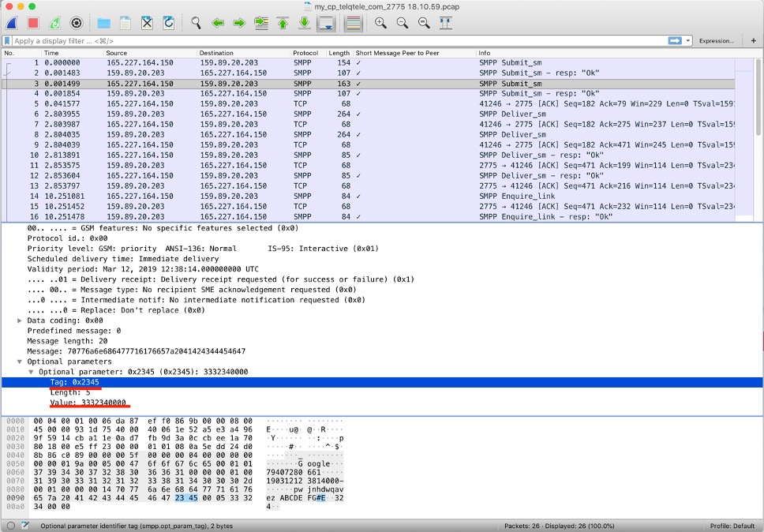Expand the Data coding field
Image resolution: width=764 pixels, height=532 pixels.
pyautogui.click(x=20, y=320)
